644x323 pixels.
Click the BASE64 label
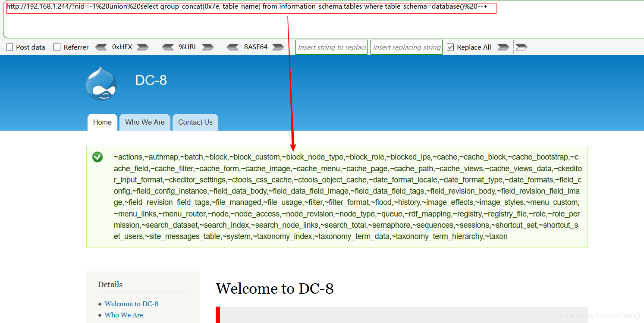256,47
